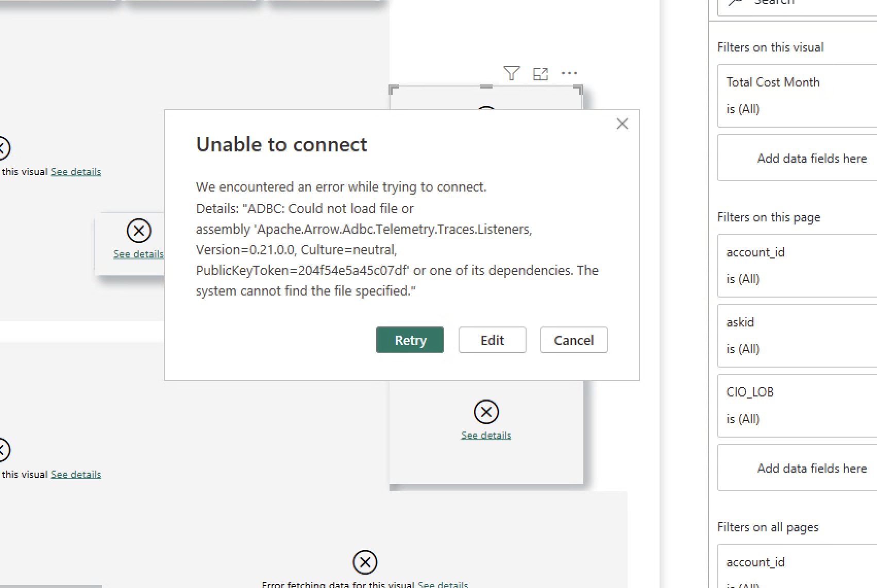
Task: Open See details next to 'Error fetching data for this visual'
Action: click(443, 584)
